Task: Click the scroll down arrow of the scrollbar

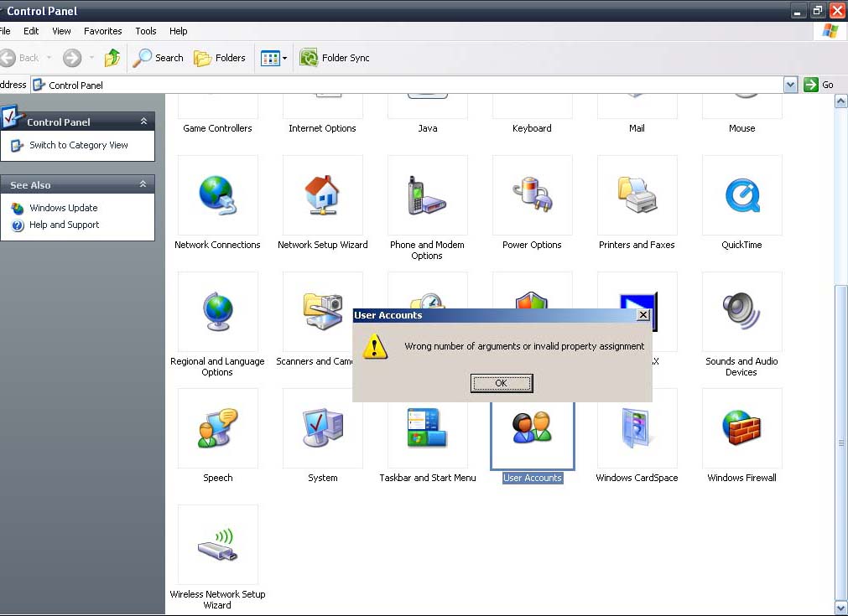Action: [x=841, y=608]
